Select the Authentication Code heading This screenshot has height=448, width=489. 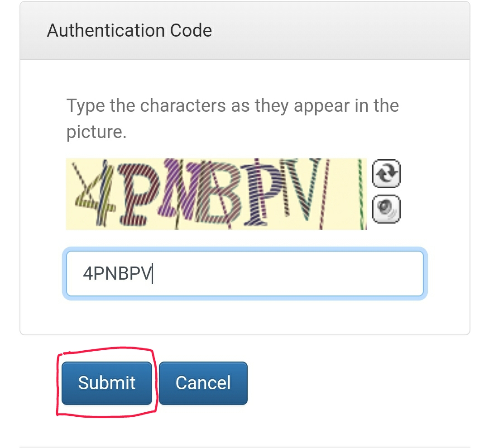(x=129, y=30)
